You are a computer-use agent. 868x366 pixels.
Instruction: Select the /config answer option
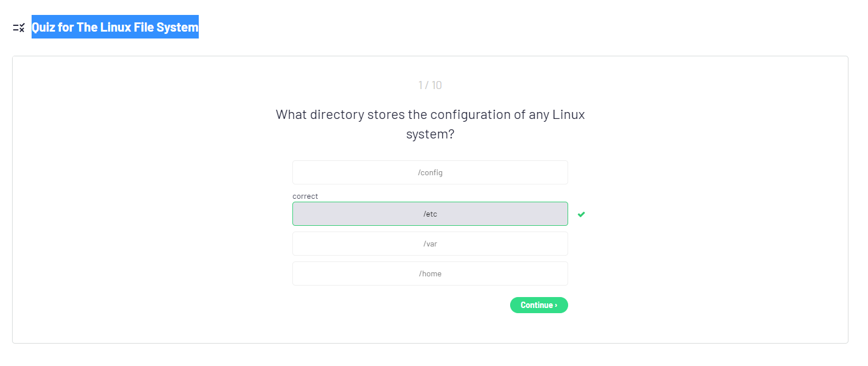coord(430,172)
